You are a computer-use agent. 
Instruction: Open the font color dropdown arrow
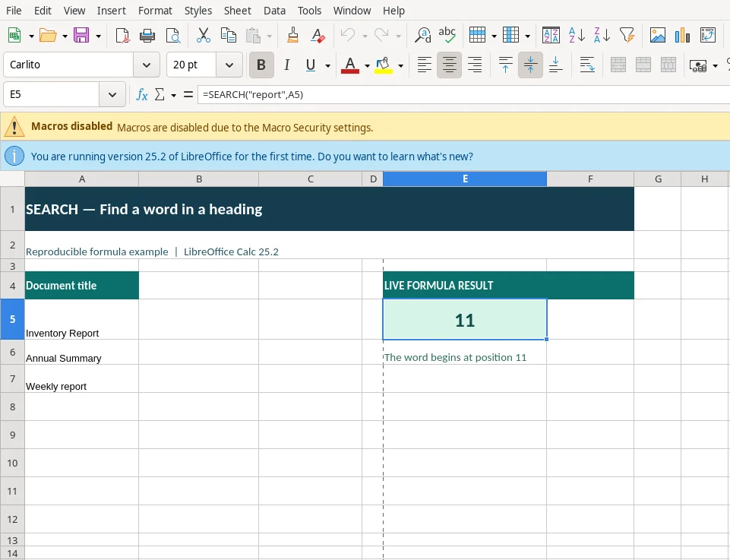368,65
